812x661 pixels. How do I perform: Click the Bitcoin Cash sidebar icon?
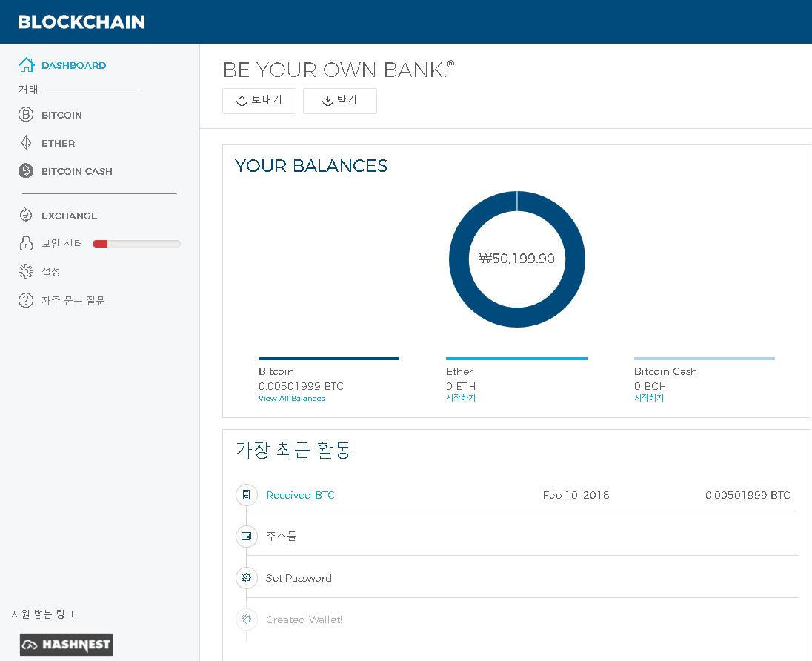click(x=26, y=171)
